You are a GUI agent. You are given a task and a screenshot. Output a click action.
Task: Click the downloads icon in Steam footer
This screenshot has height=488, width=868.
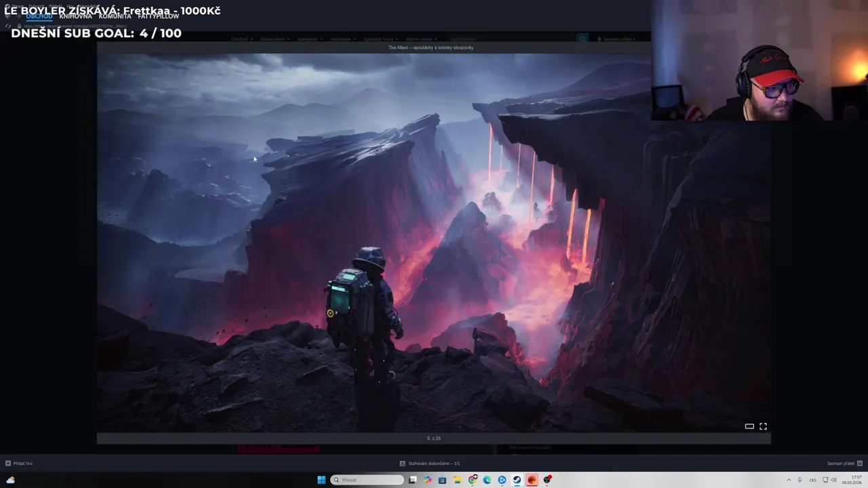(402, 464)
